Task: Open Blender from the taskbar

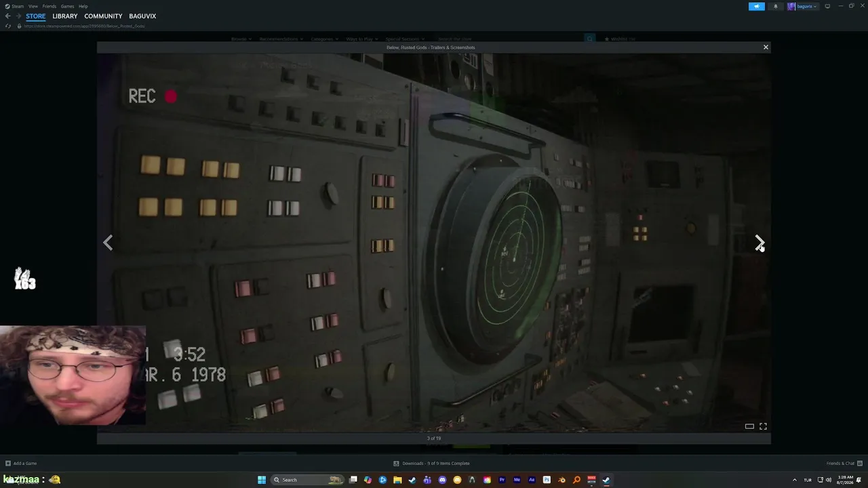Action: 561,480
